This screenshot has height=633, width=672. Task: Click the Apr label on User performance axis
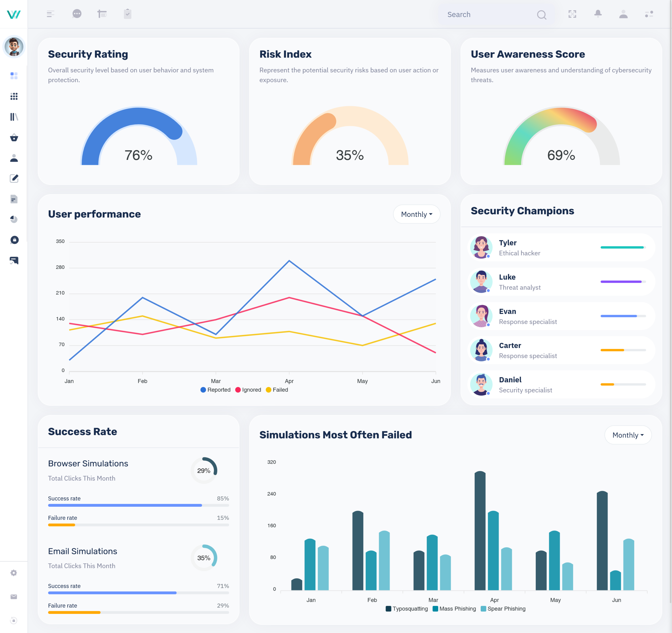[289, 381]
